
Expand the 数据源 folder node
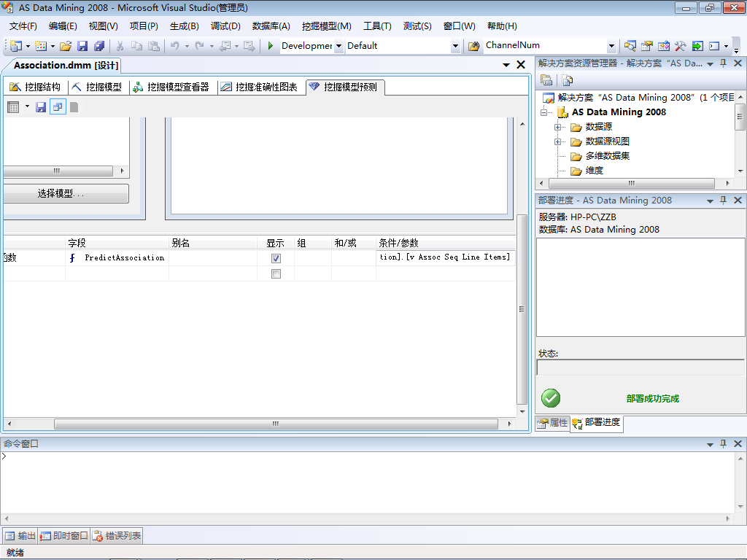click(x=557, y=127)
